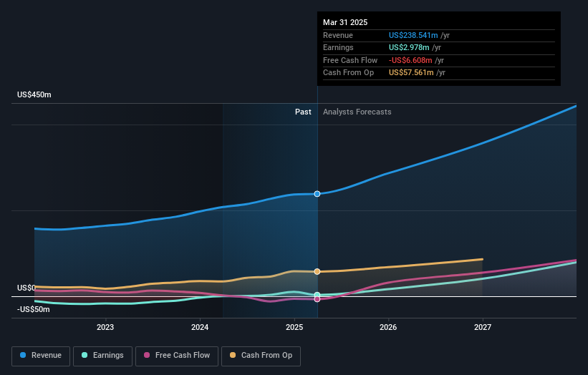Viewport: 588px width, 375px height.
Task: Click the Revenue tooltip row label
Action: (338, 35)
